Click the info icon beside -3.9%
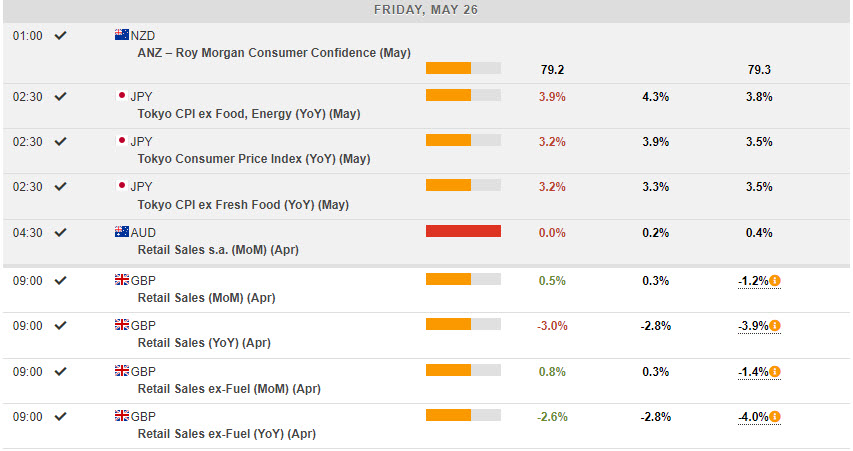Viewport: 853px width, 451px height. (774, 326)
